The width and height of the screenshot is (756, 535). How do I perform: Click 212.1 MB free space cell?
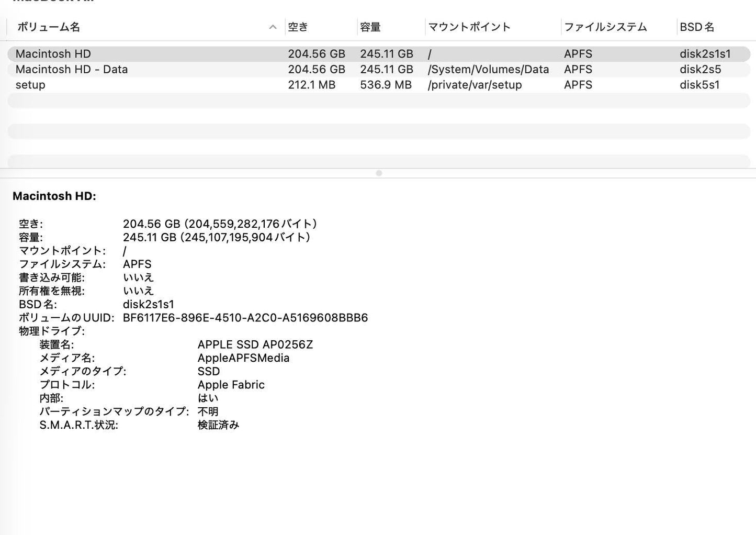pyautogui.click(x=311, y=85)
